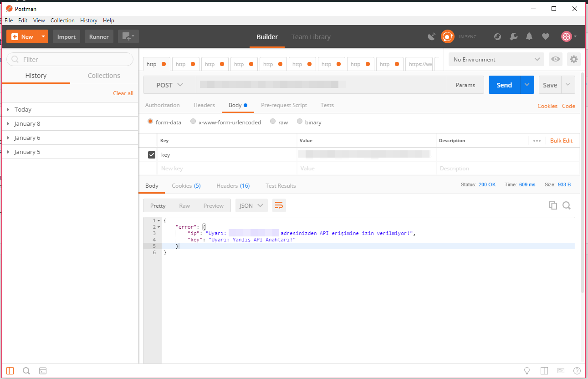This screenshot has height=379, width=588.
Task: Click the New plus button
Action: (22, 36)
